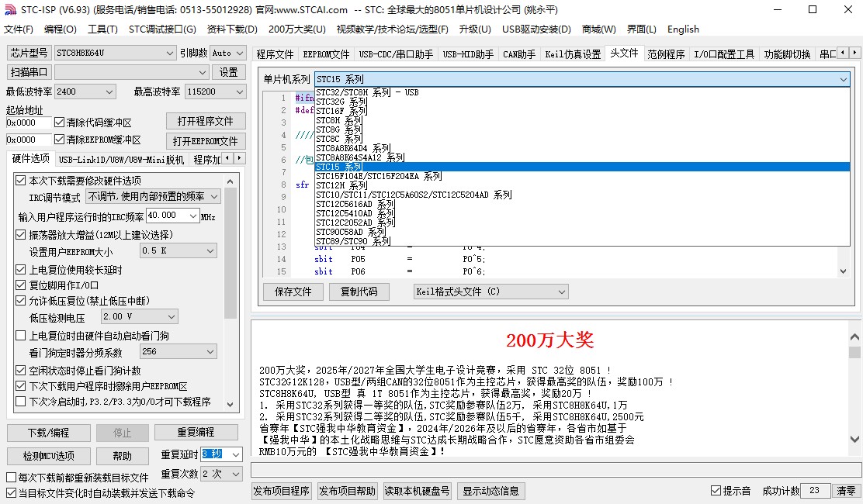Select STC8A8K64D4 系列 from list
The height and width of the screenshot is (504, 863).
[x=582, y=148]
